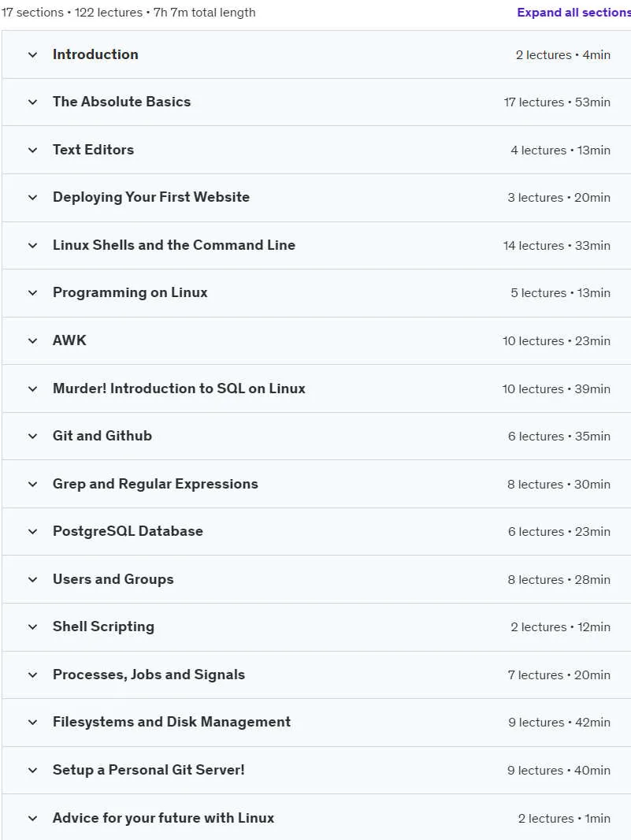
Task: Click the 9 lectures • 42min label
Action: [559, 722]
